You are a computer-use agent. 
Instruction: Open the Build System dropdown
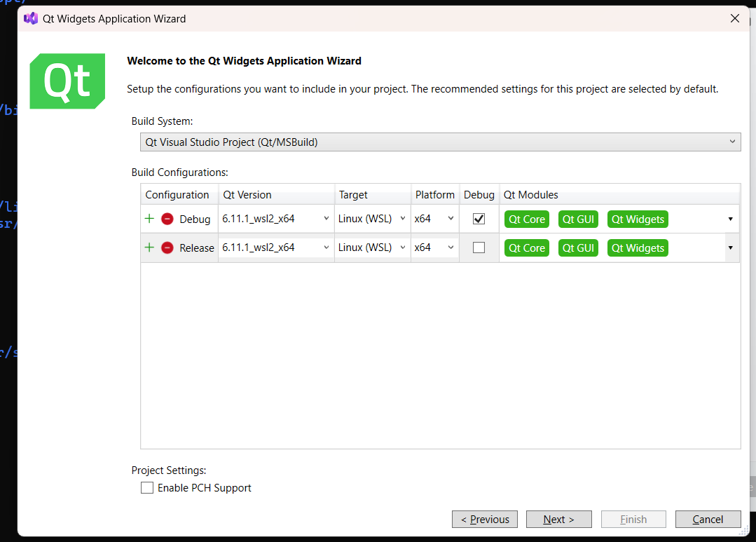pyautogui.click(x=440, y=142)
